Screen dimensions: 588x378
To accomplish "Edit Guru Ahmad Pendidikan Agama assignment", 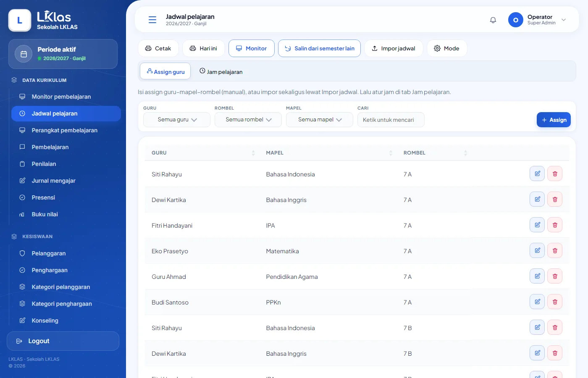I will (x=537, y=276).
